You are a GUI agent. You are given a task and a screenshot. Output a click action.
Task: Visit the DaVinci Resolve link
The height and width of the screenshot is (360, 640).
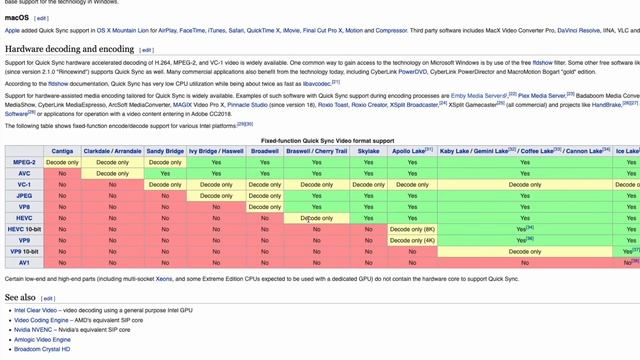578,31
